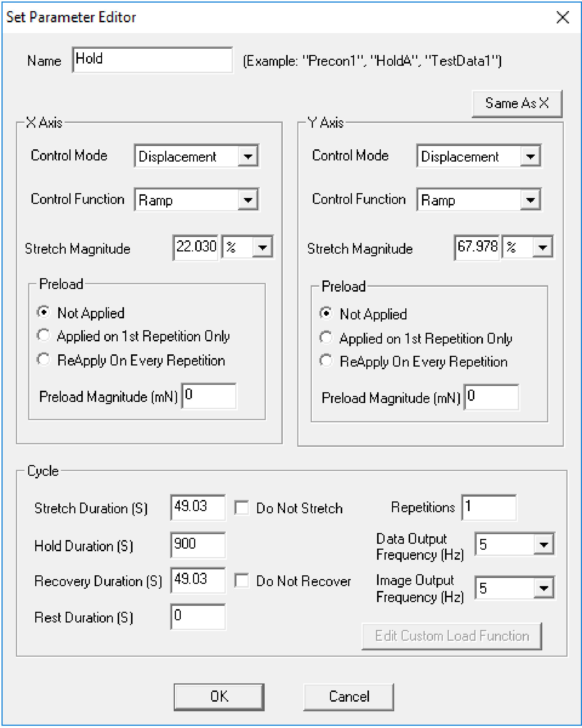Click the Name text field
Screen dimensions: 582x728
[152, 60]
